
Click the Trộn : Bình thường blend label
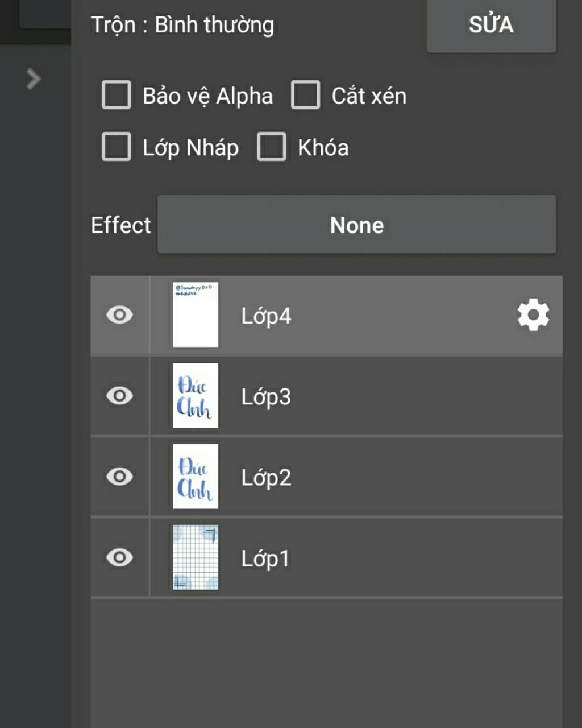(x=182, y=26)
